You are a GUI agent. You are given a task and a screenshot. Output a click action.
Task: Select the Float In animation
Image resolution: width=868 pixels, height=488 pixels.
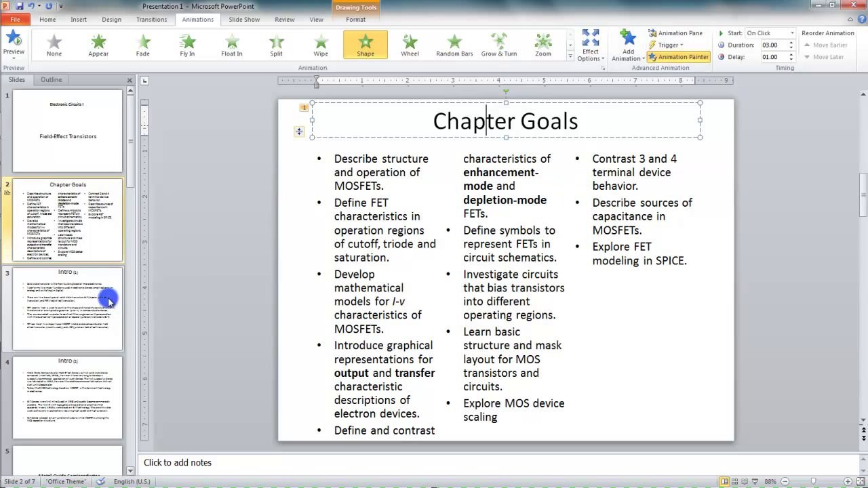(232, 45)
